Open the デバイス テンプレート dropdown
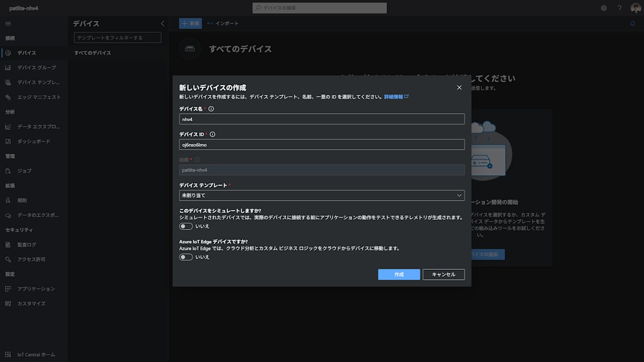This screenshot has width=644, height=362. [322, 196]
